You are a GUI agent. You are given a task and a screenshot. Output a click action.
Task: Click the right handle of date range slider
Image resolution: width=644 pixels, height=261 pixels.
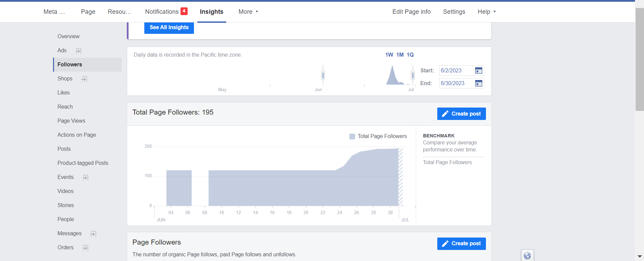(413, 75)
